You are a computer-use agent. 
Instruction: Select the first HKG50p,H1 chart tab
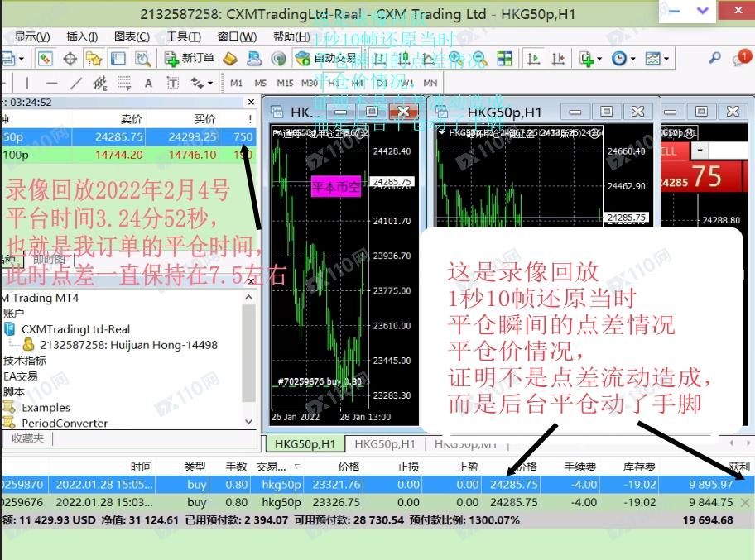coord(305,443)
